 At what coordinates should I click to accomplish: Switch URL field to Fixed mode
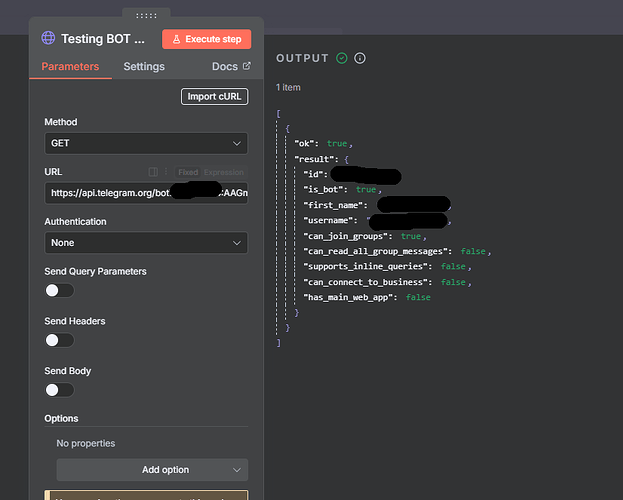click(x=188, y=172)
